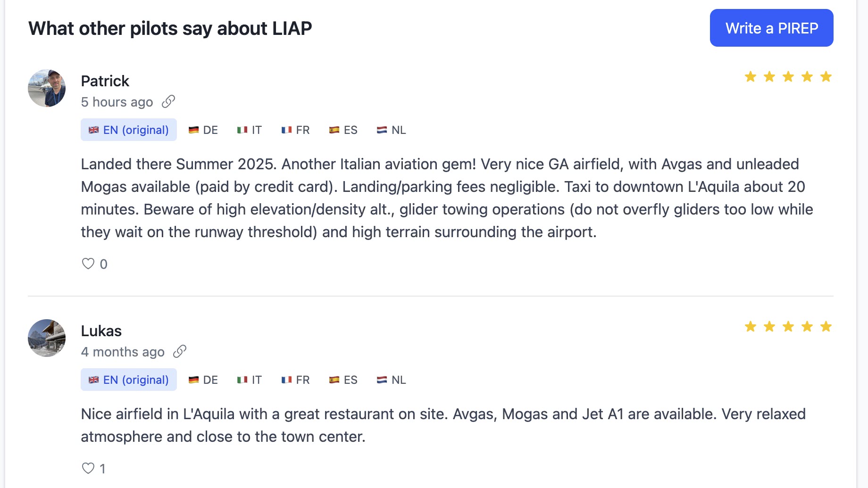Click the Write a PIREP button
This screenshot has height=488, width=868.
click(772, 28)
